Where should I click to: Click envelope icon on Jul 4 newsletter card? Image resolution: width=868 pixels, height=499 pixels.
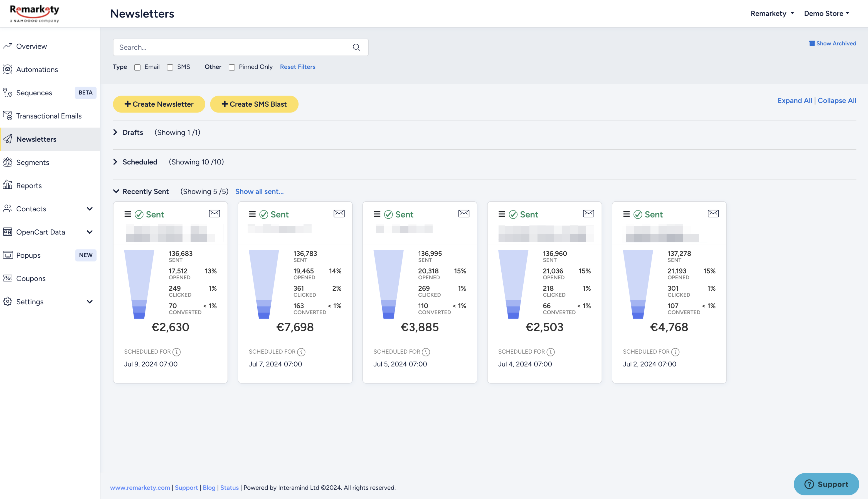point(589,214)
